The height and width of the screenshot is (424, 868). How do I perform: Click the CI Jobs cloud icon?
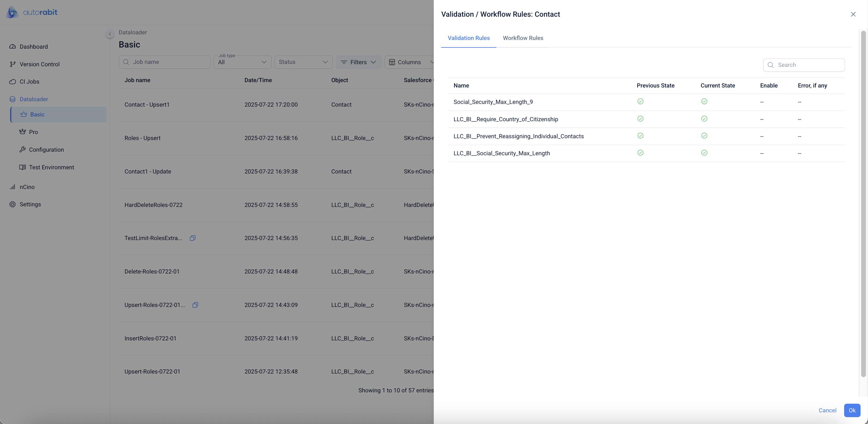(x=13, y=82)
